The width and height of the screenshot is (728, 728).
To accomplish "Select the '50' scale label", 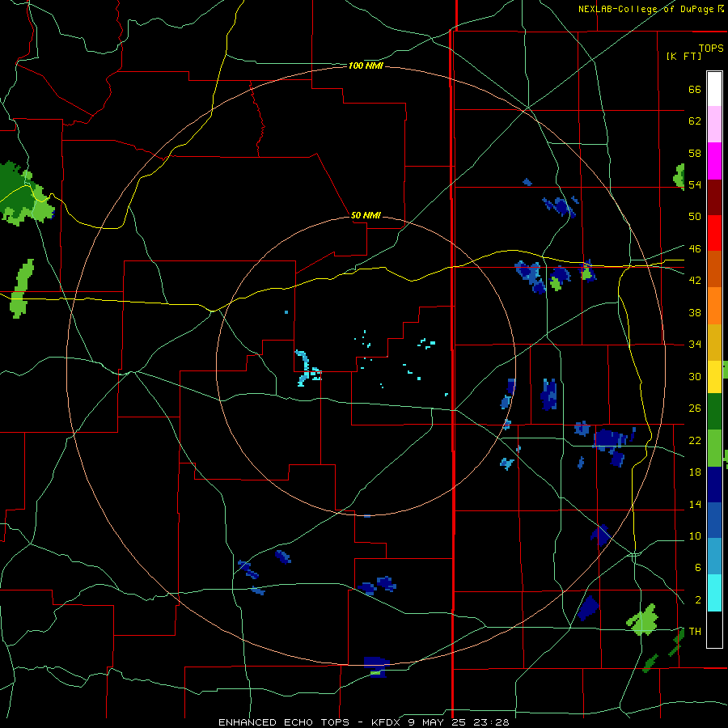I will (x=695, y=216).
